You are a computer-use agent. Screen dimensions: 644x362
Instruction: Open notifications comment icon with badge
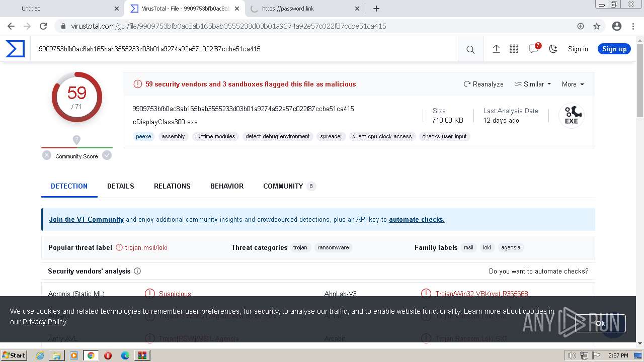pos(534,49)
